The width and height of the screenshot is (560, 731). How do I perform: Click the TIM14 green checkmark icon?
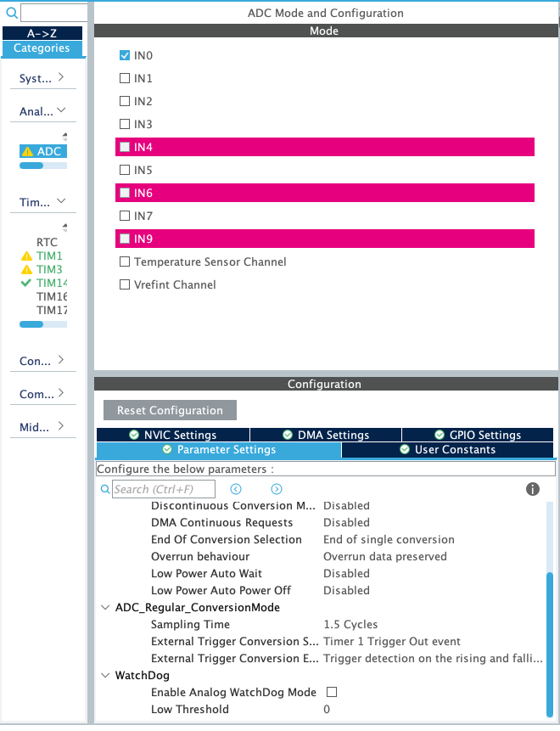point(26,283)
